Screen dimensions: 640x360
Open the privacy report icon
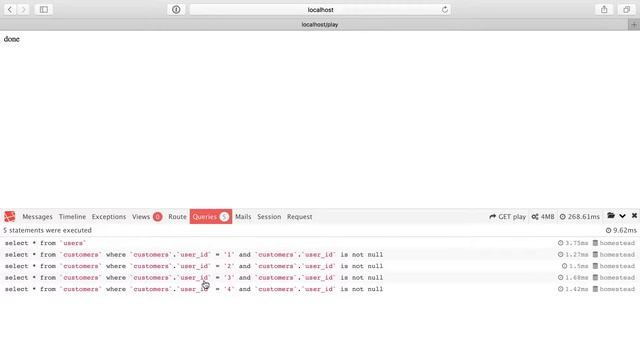click(176, 9)
